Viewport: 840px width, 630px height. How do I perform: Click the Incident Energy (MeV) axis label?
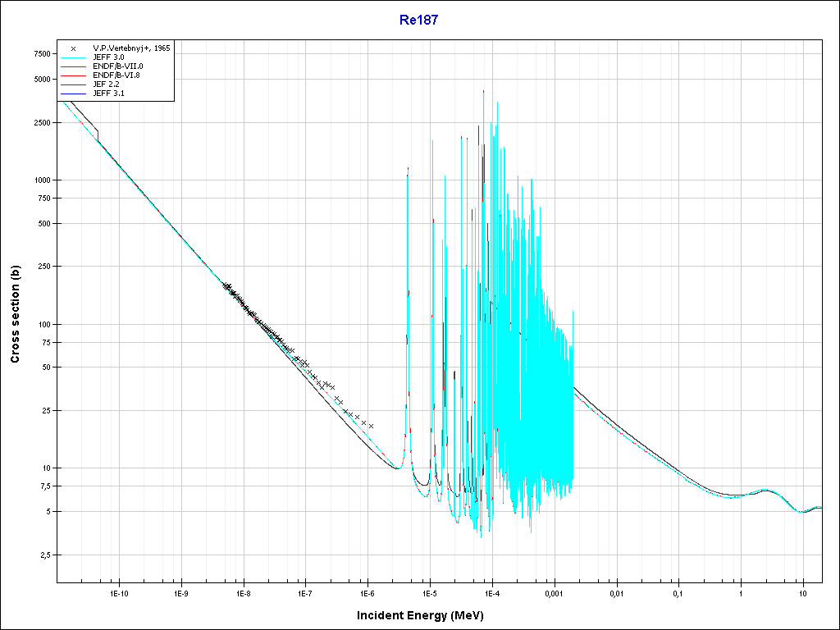pyautogui.click(x=426, y=615)
